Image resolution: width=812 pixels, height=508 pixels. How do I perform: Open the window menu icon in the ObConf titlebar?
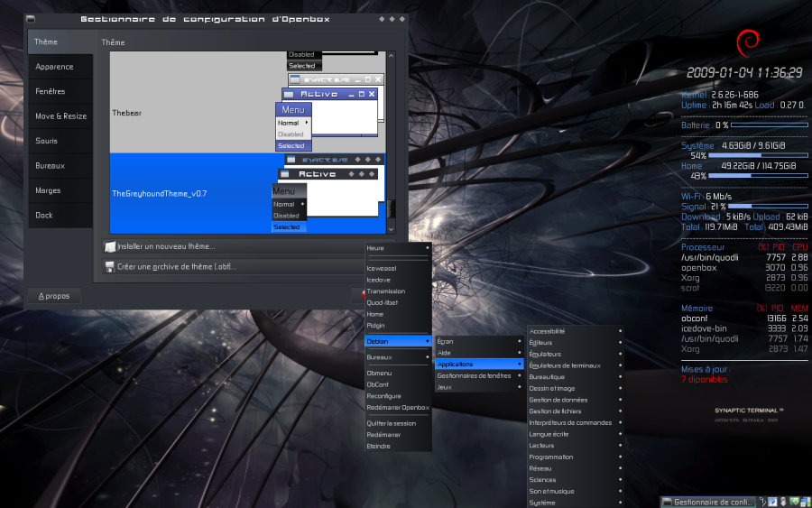31,19
